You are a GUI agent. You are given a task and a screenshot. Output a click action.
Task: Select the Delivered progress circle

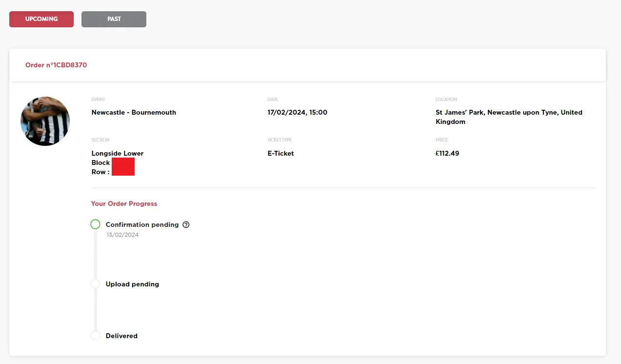point(95,335)
